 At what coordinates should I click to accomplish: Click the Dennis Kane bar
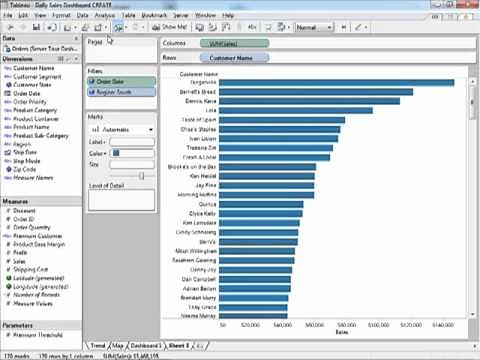click(x=309, y=101)
